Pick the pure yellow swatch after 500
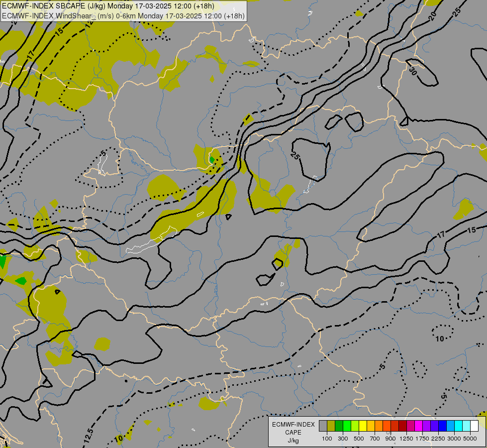This screenshot has height=448, width=487. [x=363, y=426]
